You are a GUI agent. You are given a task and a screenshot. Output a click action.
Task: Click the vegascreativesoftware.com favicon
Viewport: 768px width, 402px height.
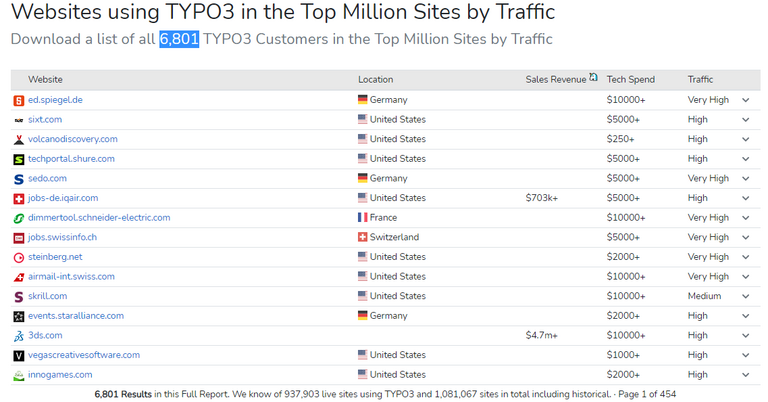point(19,356)
